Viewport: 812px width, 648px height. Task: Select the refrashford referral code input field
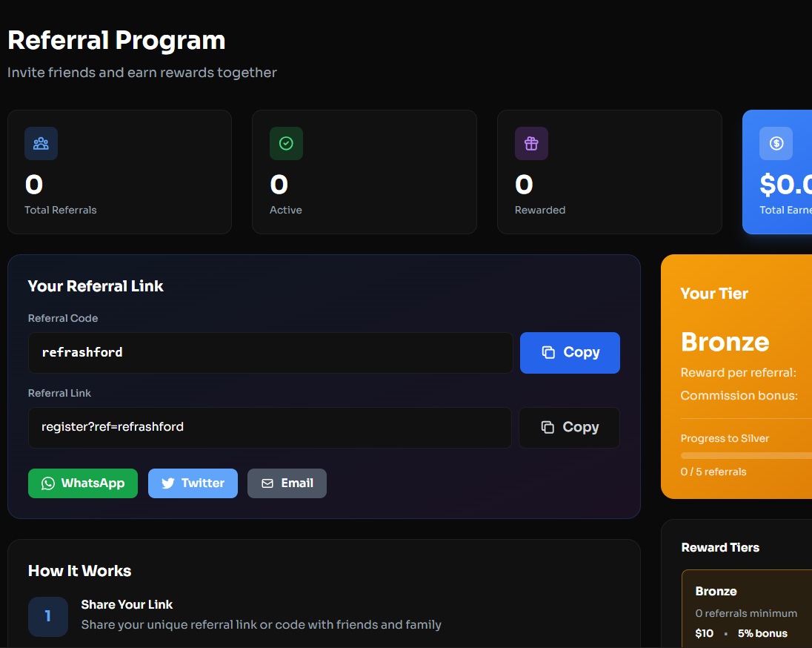coord(270,352)
